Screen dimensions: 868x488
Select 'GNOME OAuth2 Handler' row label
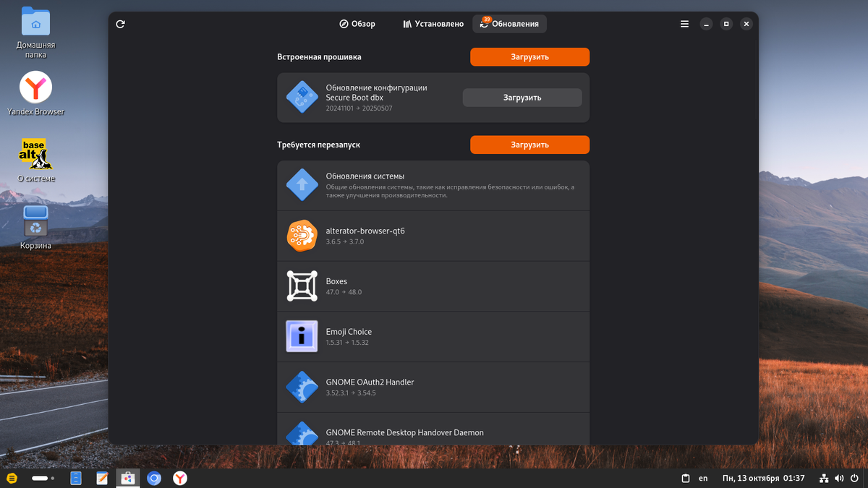click(370, 382)
